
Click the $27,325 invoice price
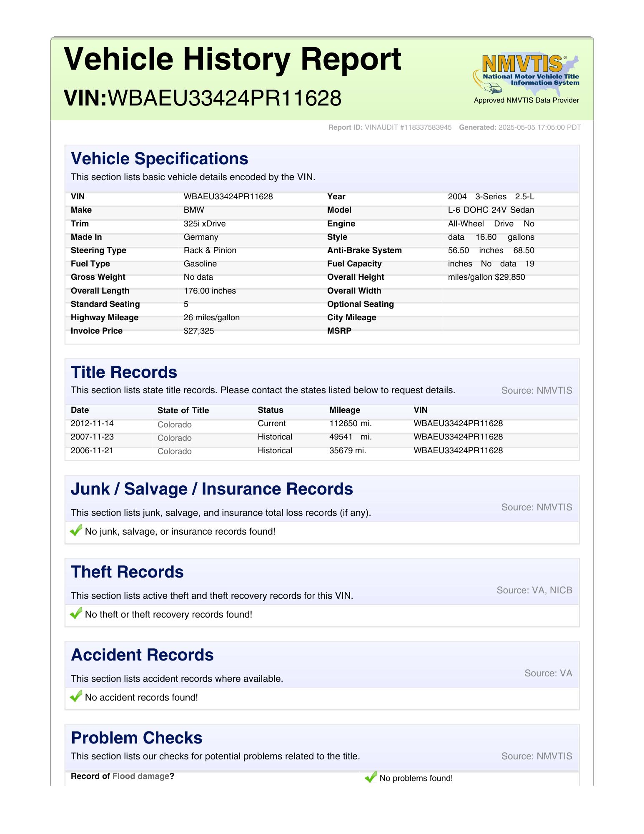coord(199,331)
